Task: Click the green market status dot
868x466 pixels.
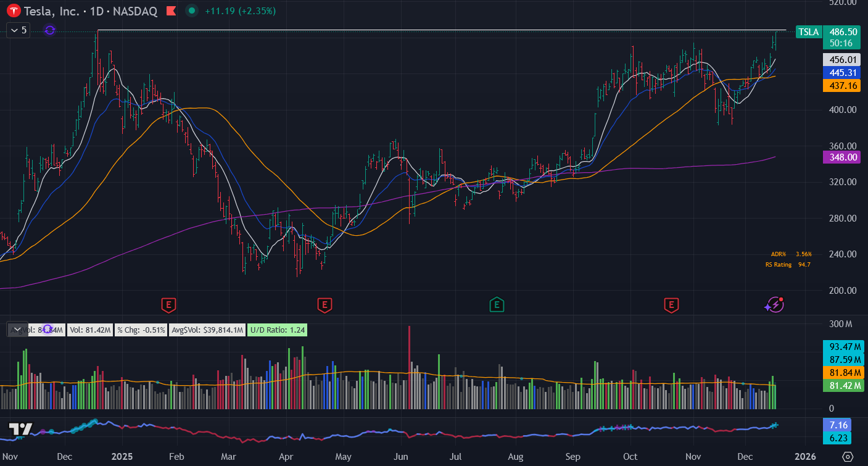Action: point(192,11)
